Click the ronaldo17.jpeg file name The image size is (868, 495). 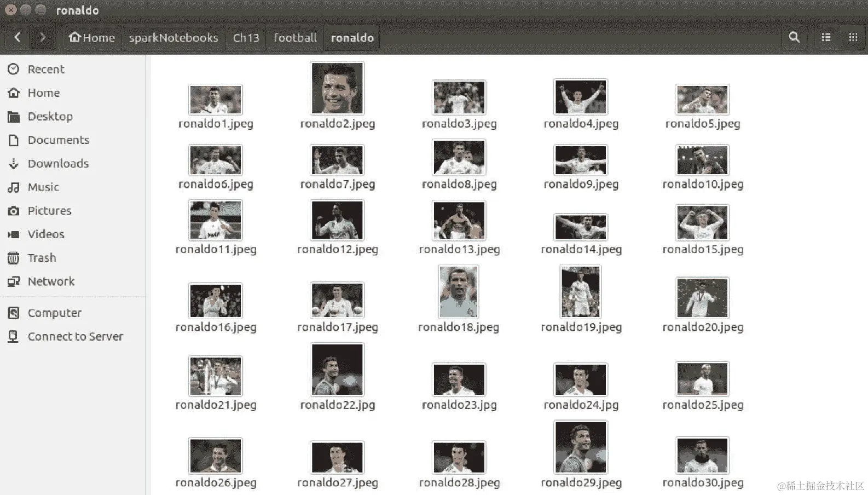pyautogui.click(x=337, y=327)
